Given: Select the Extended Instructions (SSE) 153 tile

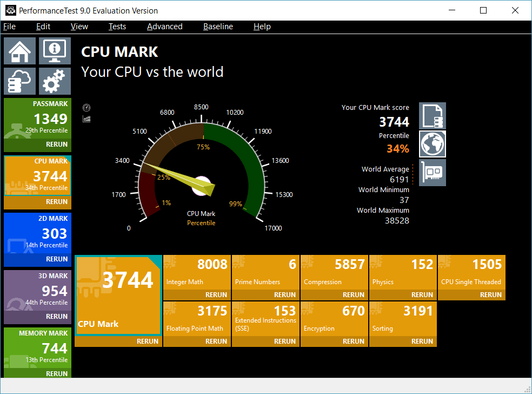Looking at the screenshot, I should point(265,319).
